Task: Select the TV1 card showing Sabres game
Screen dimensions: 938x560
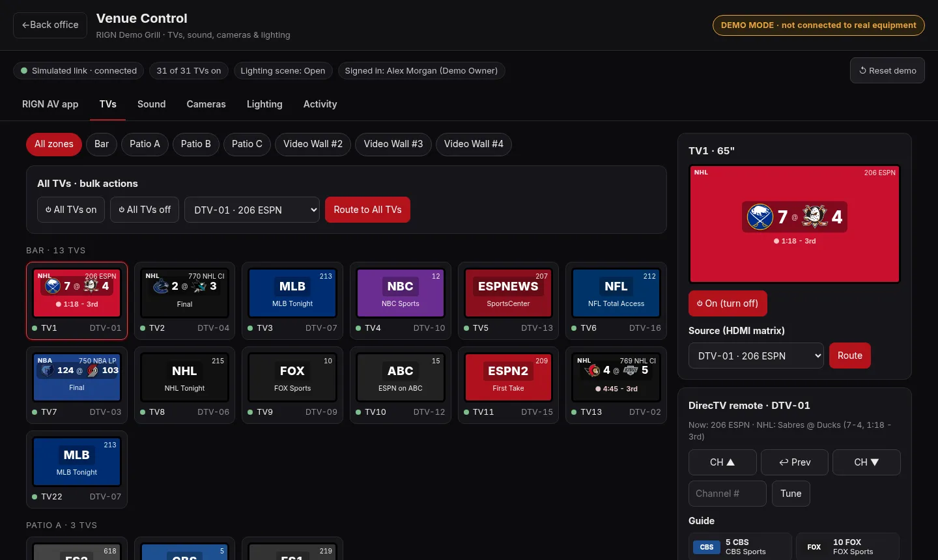Action: 77,301
